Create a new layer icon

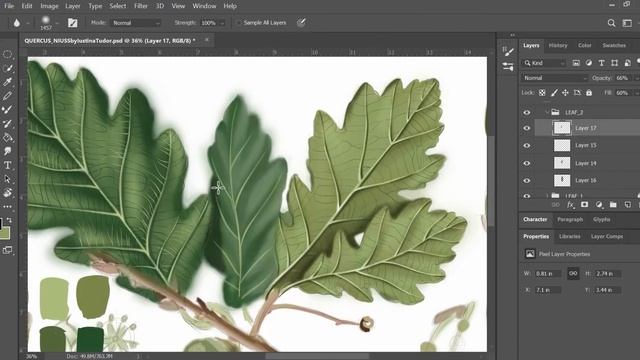coord(627,204)
